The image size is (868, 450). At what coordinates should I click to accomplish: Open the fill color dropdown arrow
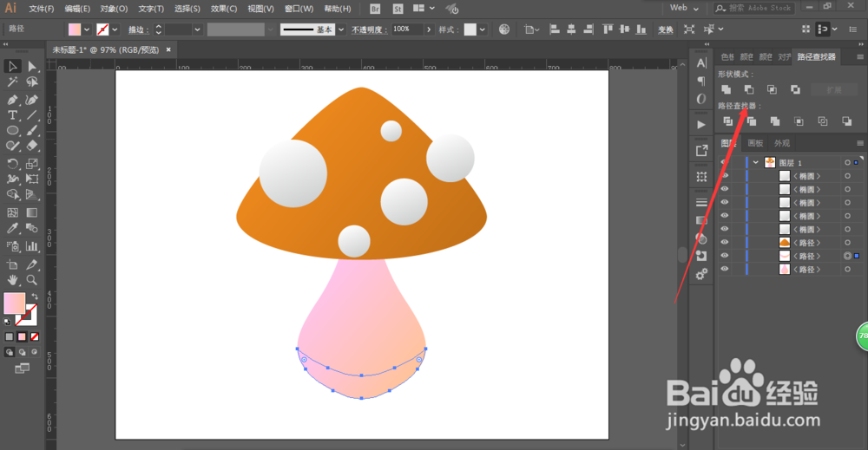(86, 29)
